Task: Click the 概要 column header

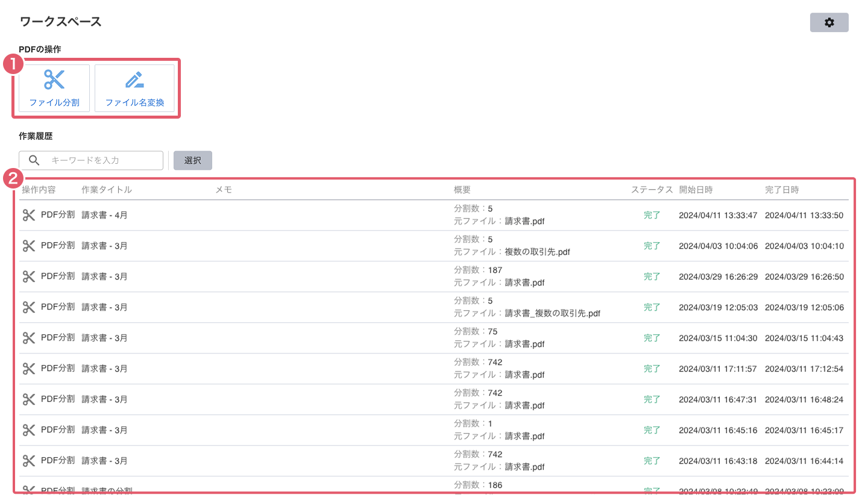Action: click(x=462, y=190)
